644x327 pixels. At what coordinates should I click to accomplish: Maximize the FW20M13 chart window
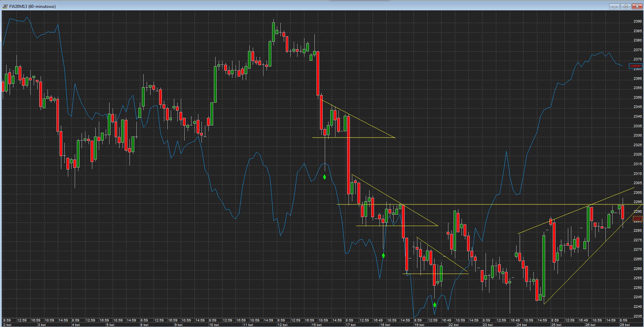[x=626, y=6]
